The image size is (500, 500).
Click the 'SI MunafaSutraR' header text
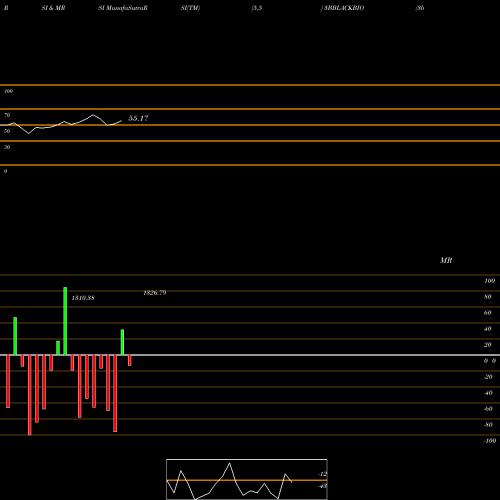click(x=123, y=8)
